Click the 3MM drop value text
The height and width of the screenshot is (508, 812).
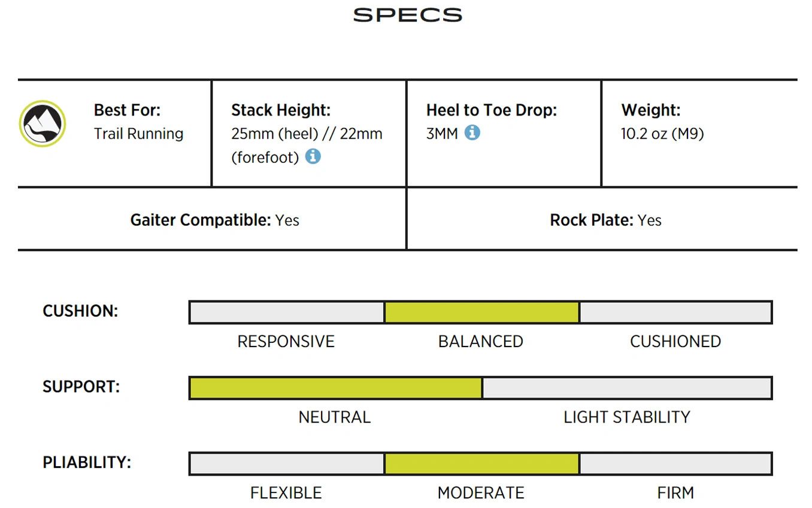442,134
